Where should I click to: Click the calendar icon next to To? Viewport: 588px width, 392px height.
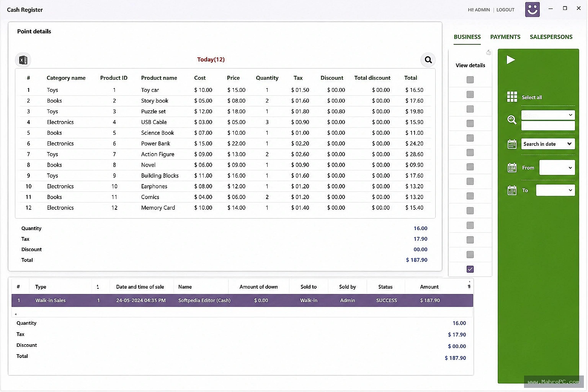click(512, 190)
